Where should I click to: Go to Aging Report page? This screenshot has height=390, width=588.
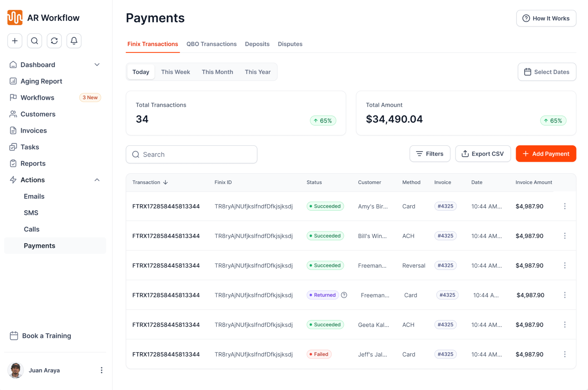tap(41, 81)
